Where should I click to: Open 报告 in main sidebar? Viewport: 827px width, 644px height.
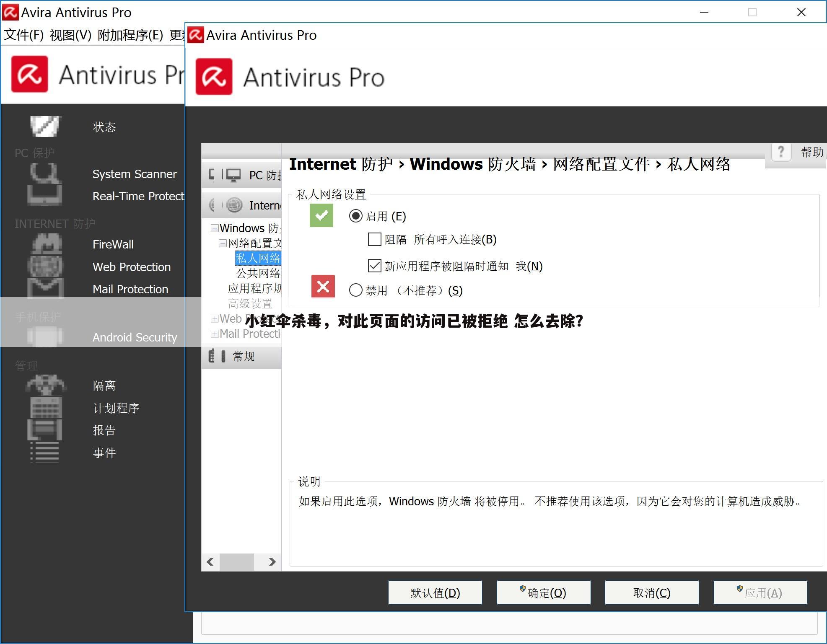coord(104,430)
